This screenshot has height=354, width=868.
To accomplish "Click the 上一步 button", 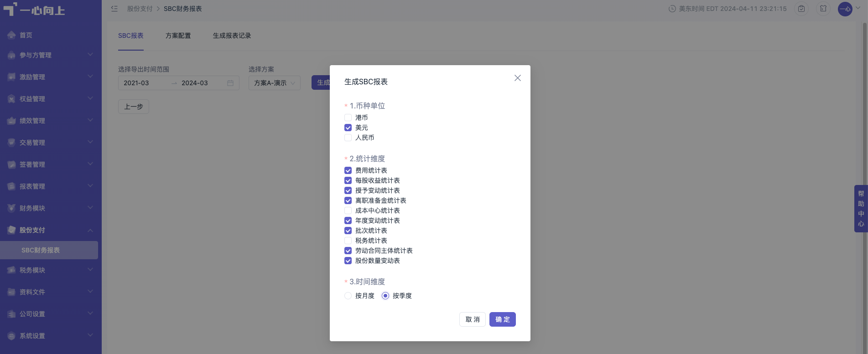I will click(134, 107).
